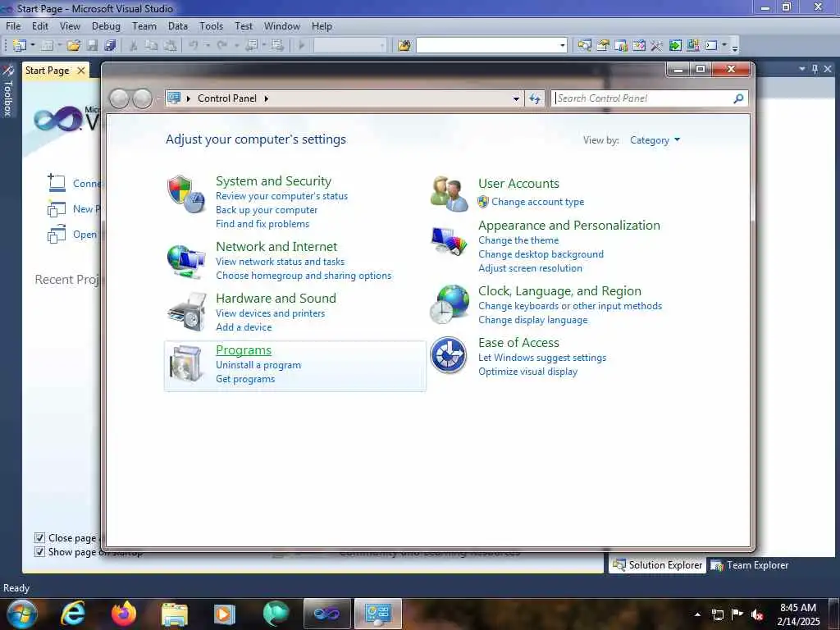Open the Properties Window toolbar icon
The height and width of the screenshot is (630, 840).
[x=603, y=46]
